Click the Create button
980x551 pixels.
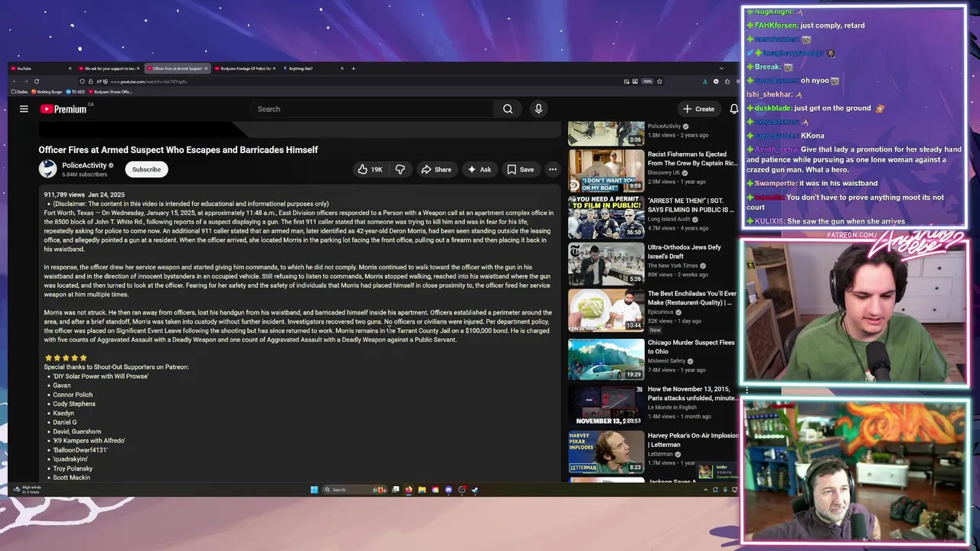click(699, 109)
